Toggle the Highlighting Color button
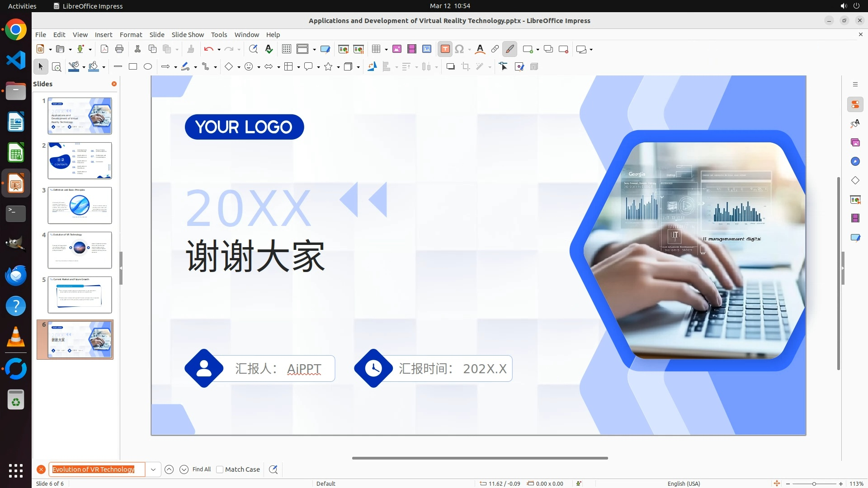 509,49
